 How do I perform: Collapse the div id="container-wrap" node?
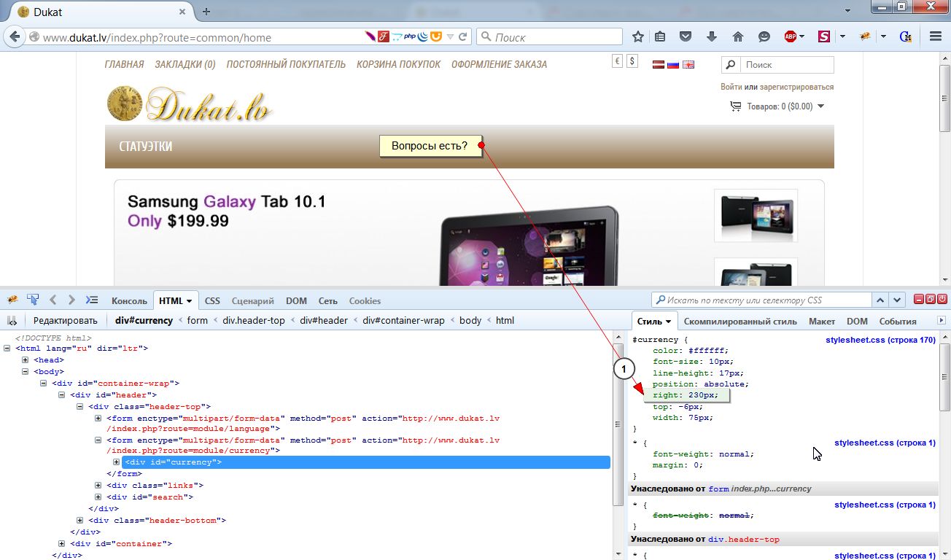pyautogui.click(x=44, y=383)
